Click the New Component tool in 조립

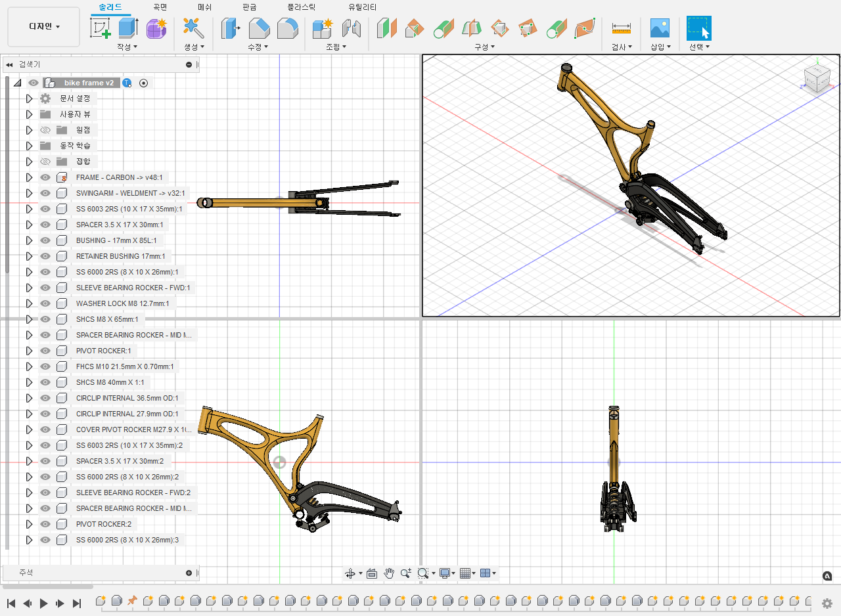[323, 29]
